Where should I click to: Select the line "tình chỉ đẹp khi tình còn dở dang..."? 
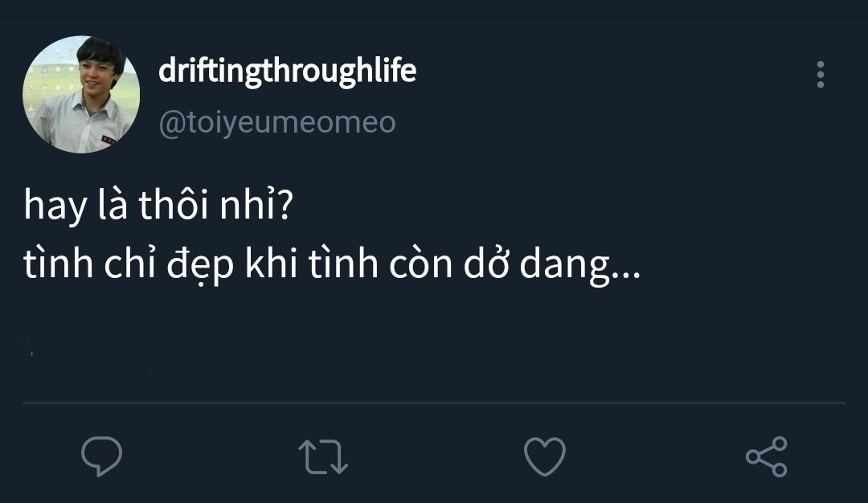pyautogui.click(x=331, y=265)
